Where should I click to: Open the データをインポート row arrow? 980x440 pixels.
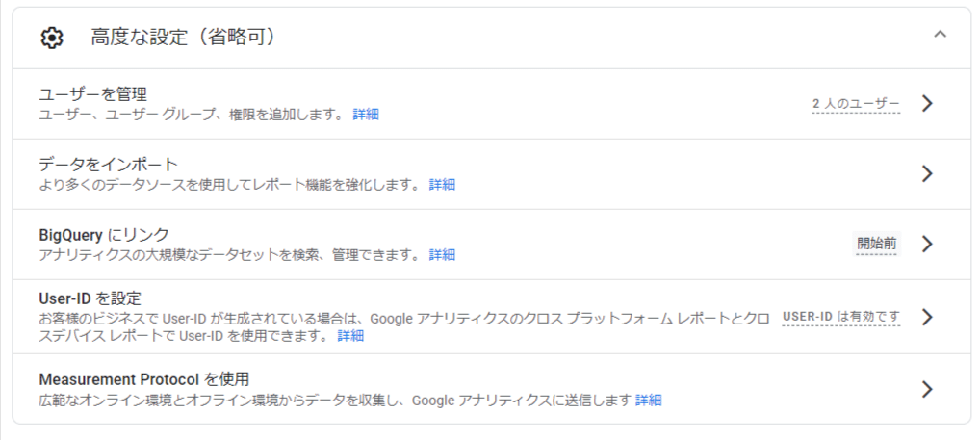927,173
